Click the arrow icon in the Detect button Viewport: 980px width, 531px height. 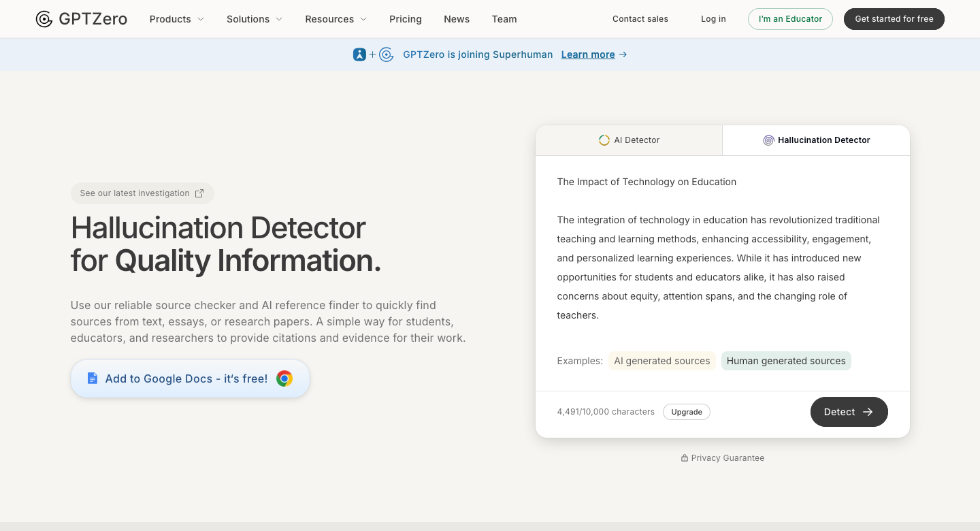(x=868, y=412)
